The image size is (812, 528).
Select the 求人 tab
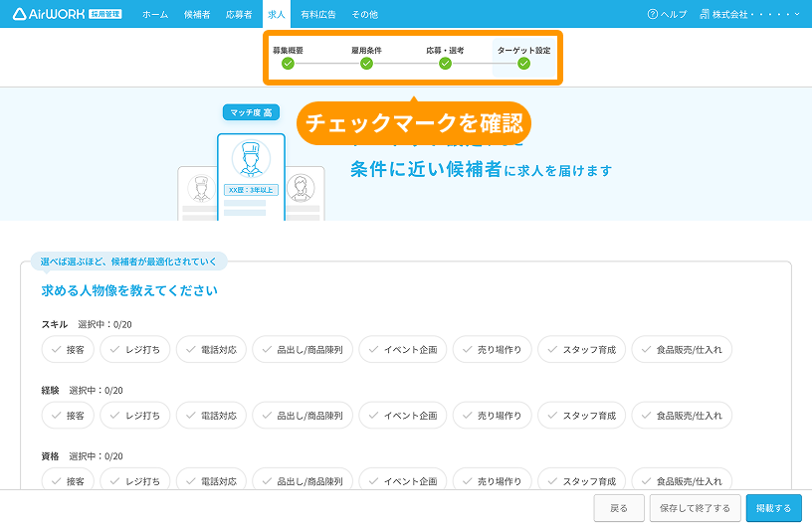tap(277, 14)
